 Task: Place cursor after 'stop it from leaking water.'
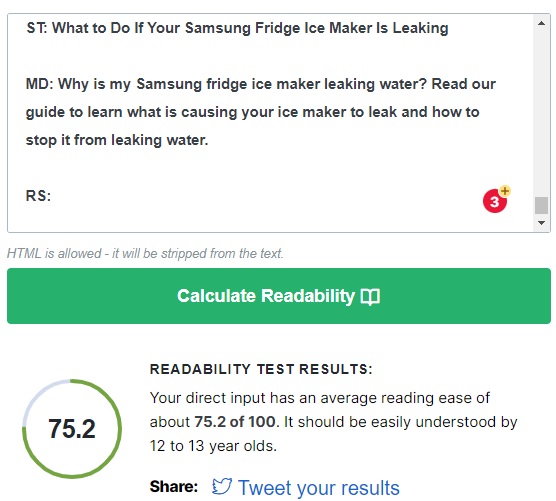[208, 140]
